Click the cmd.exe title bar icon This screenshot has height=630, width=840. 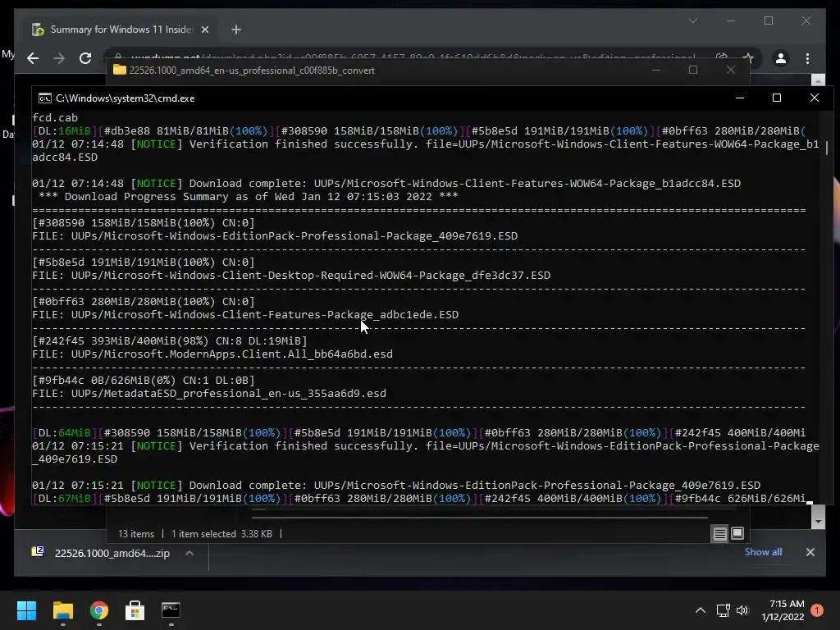click(x=45, y=98)
